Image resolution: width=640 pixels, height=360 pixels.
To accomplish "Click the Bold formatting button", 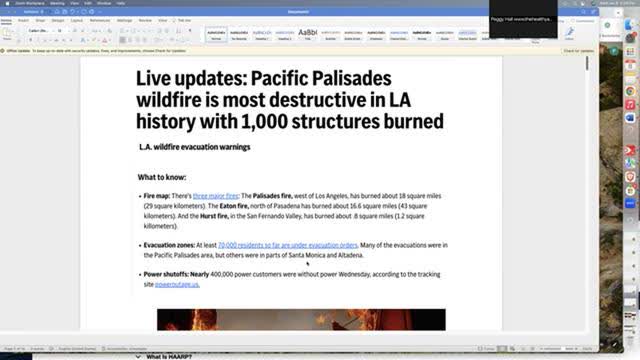I will 30,40.
